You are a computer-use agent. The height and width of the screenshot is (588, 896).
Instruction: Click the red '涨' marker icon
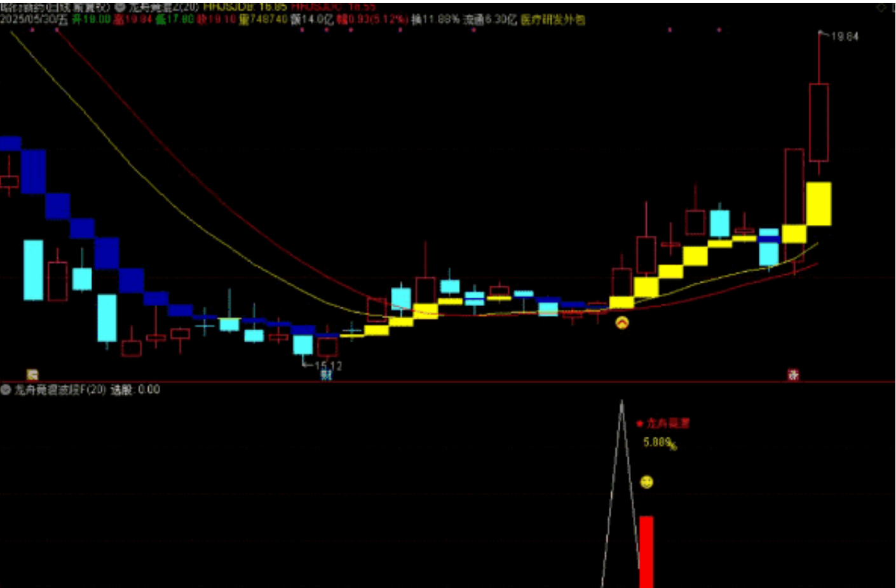tap(793, 375)
